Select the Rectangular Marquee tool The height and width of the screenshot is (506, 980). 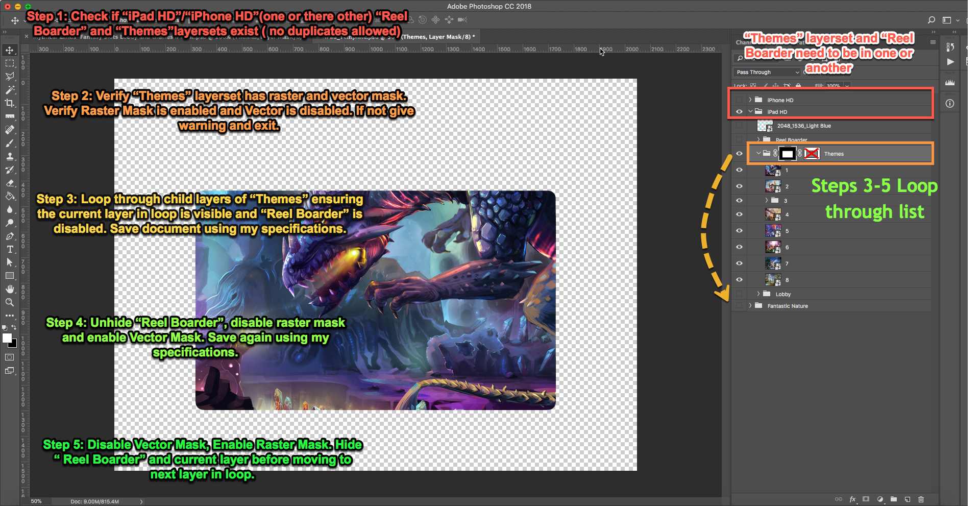pyautogui.click(x=10, y=63)
